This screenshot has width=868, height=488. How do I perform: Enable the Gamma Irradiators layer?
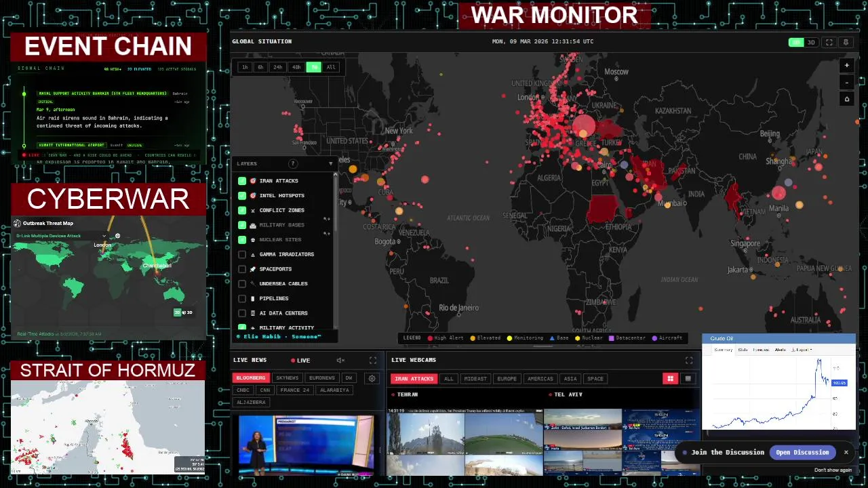pos(242,254)
